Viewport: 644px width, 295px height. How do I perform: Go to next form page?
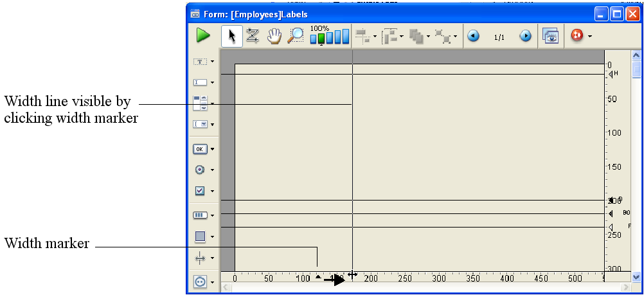(x=525, y=37)
